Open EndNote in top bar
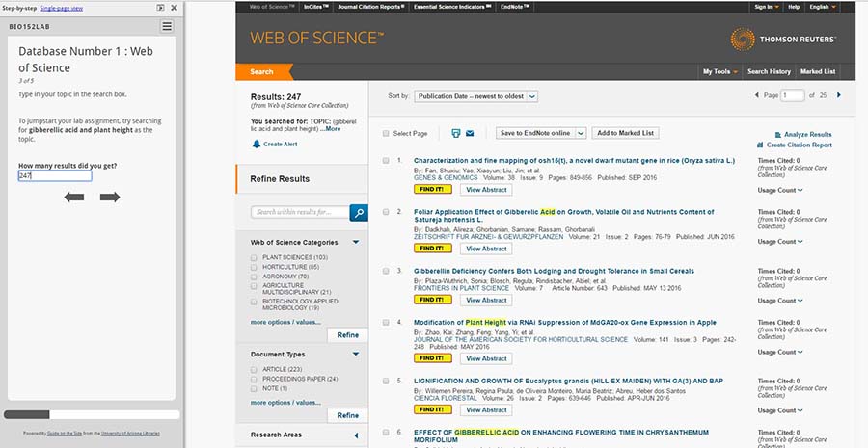This screenshot has height=448, width=868. point(515,7)
